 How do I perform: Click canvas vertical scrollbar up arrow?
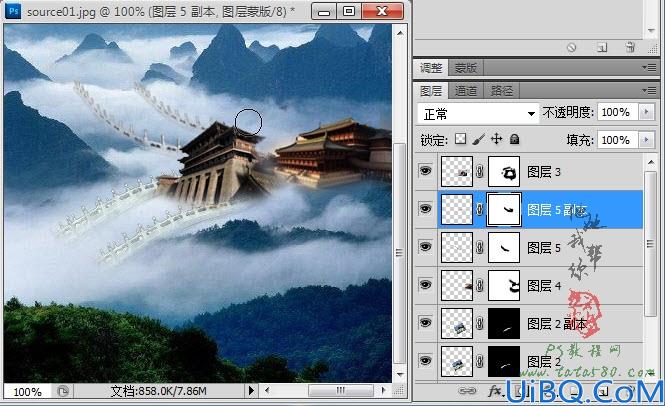(400, 33)
